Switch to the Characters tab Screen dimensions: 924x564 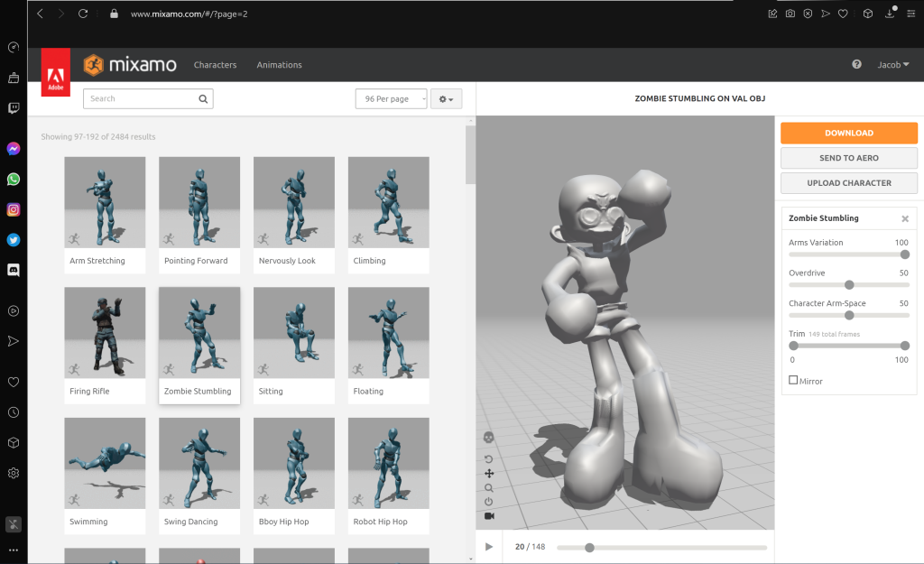[215, 65]
